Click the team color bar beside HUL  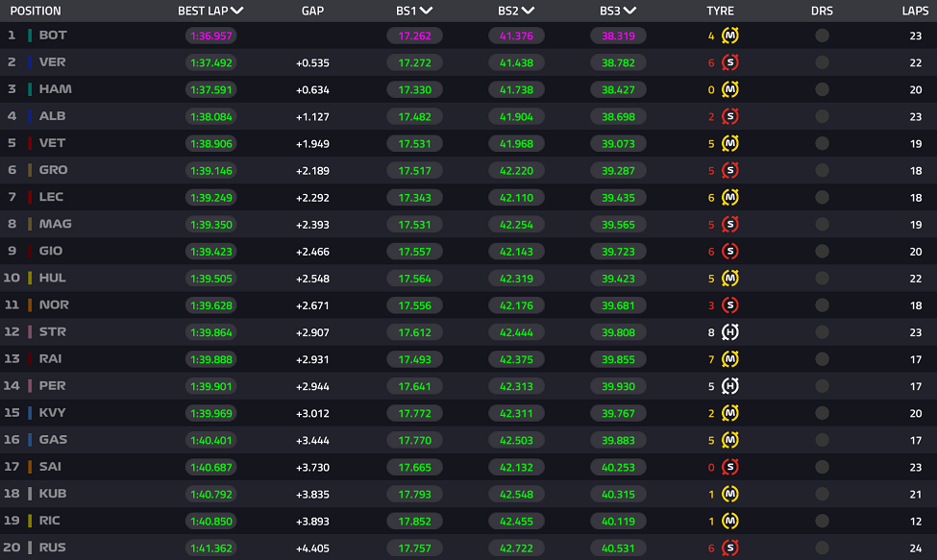pyautogui.click(x=31, y=278)
